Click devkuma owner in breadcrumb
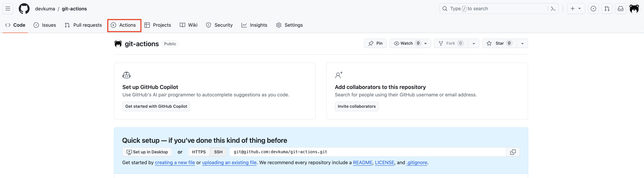644x178 pixels. (45, 9)
